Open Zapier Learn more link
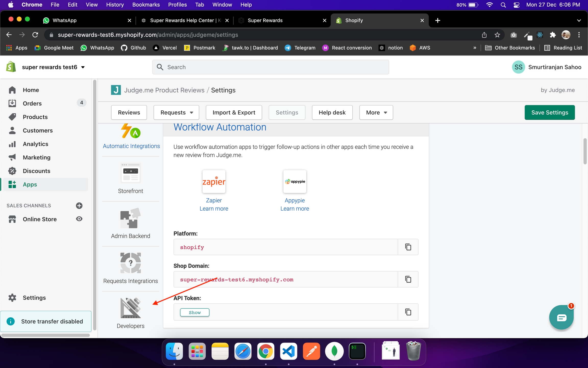This screenshot has height=368, width=588. pos(214,209)
